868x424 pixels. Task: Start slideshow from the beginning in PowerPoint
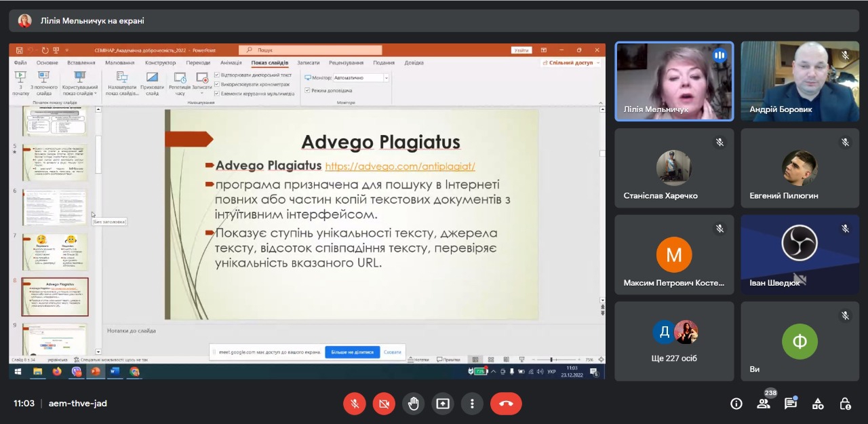[x=20, y=83]
